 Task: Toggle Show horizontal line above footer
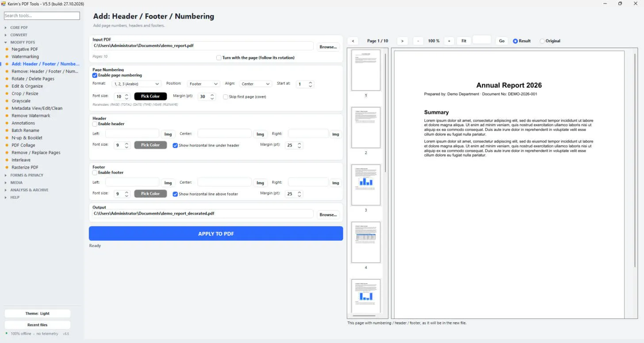click(x=175, y=194)
